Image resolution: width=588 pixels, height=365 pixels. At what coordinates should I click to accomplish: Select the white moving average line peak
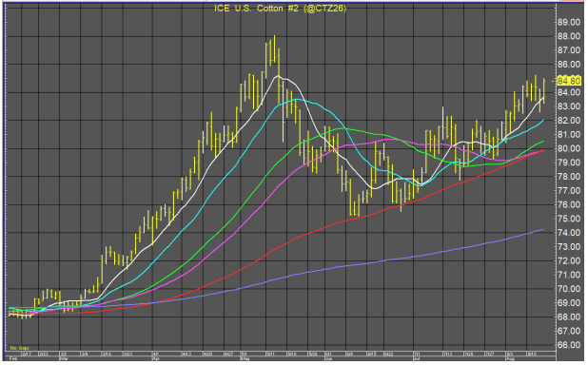pyautogui.click(x=278, y=76)
